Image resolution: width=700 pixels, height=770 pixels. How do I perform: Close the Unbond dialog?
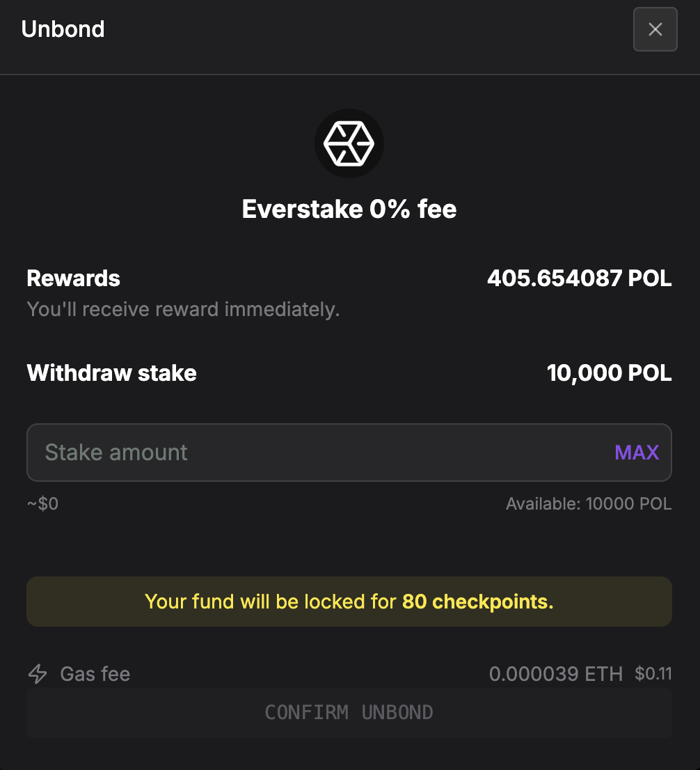[655, 29]
